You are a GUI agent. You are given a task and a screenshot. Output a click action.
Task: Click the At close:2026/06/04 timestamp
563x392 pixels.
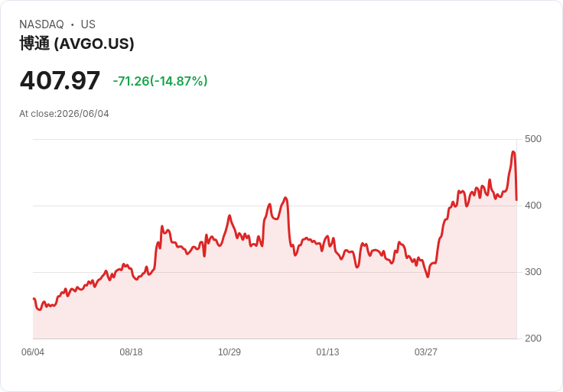[x=64, y=114]
